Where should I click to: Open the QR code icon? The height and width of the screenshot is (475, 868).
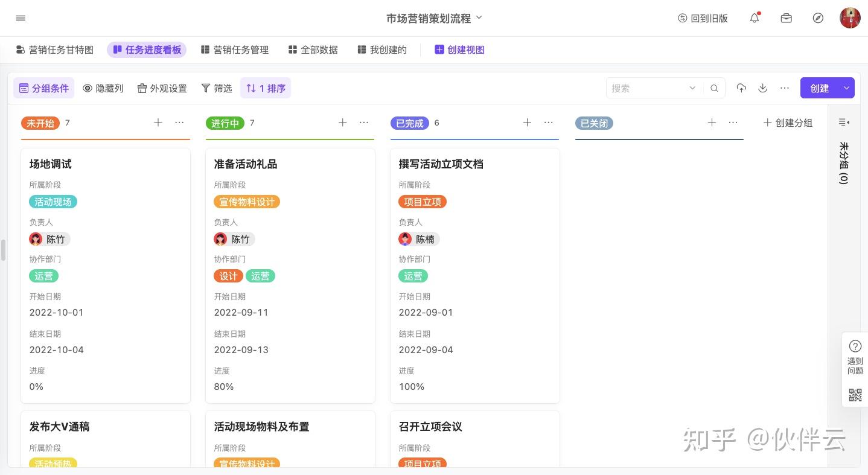[x=855, y=395]
